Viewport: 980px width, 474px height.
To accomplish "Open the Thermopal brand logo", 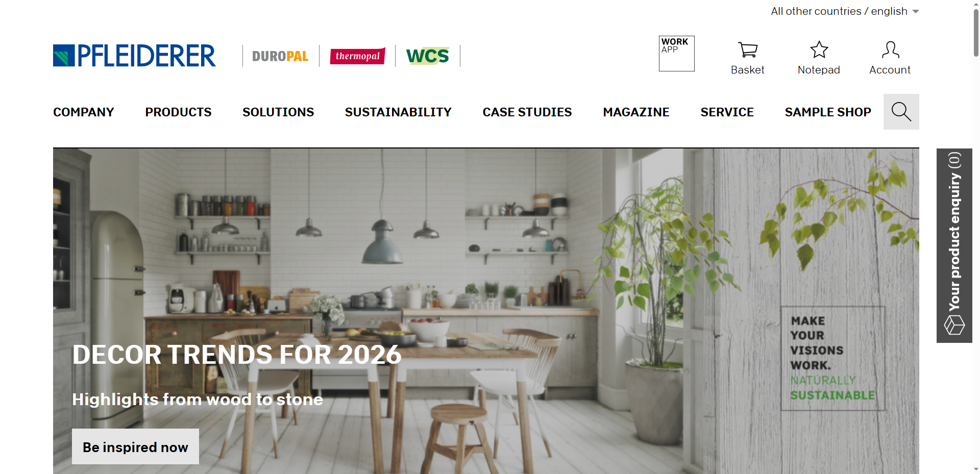I will click(x=357, y=56).
